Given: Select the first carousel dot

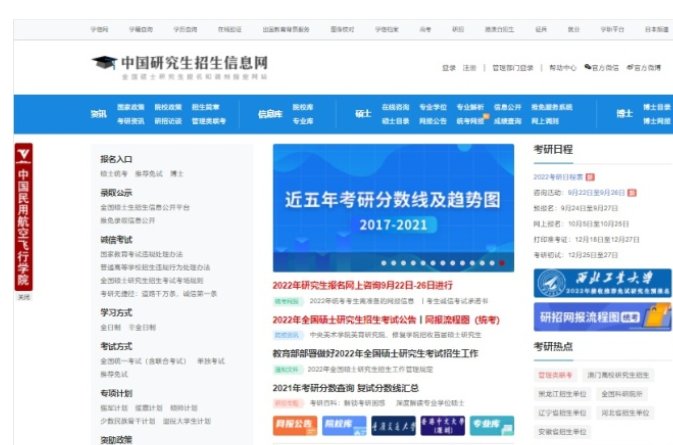Looking at the screenshot, I should pos(384,263).
